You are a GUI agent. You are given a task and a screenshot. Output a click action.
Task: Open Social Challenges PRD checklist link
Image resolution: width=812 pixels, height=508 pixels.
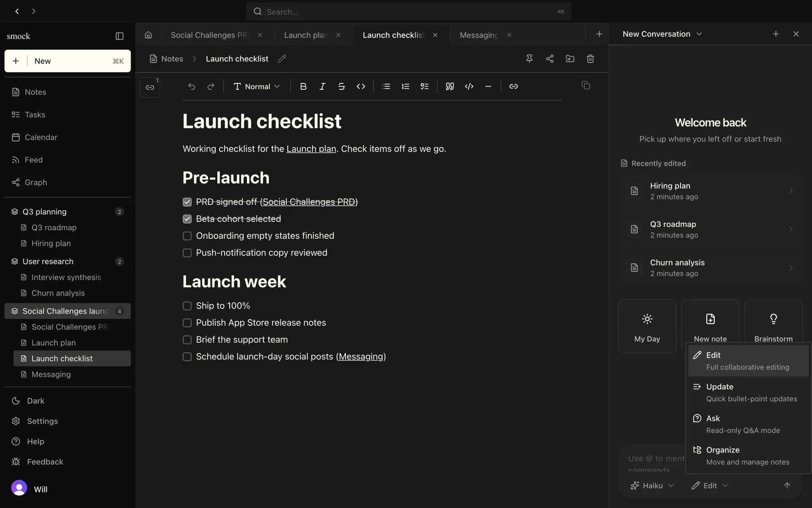click(x=309, y=202)
